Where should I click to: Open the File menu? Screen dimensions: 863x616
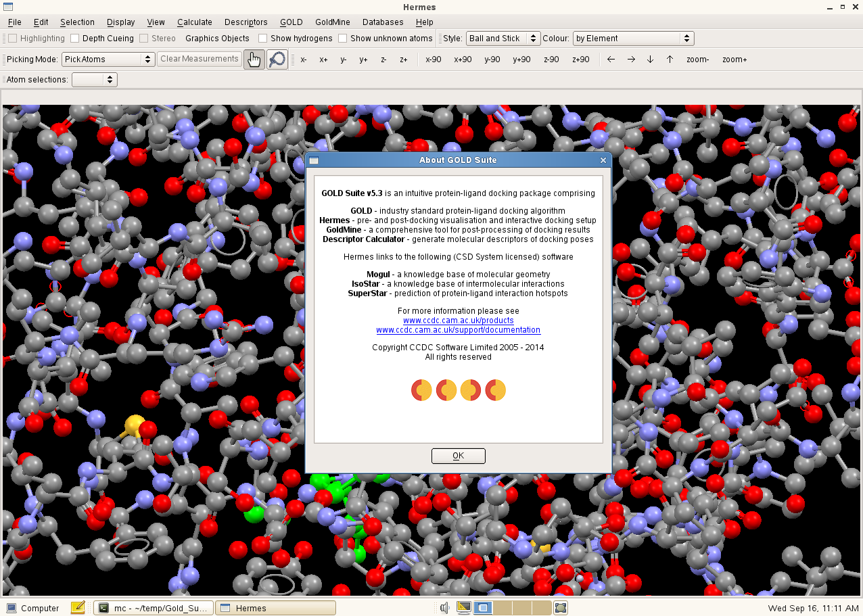tap(14, 22)
